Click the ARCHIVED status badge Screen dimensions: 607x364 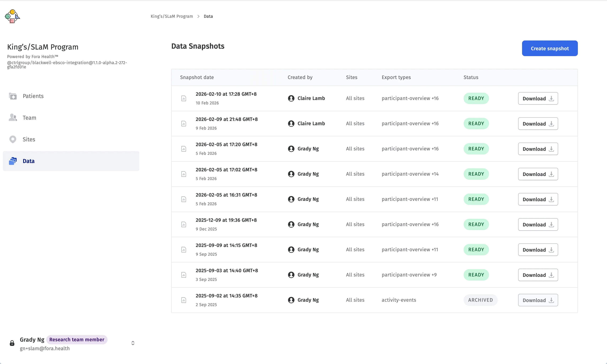pyautogui.click(x=480, y=300)
